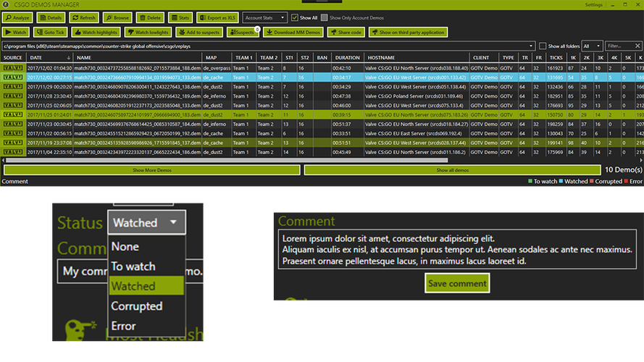Click the duration 00:51:37 cell

click(x=342, y=124)
